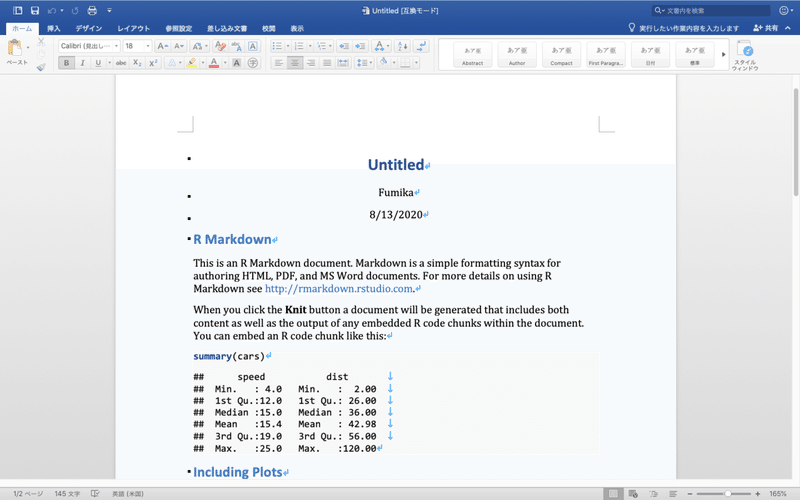Click the Redo circular arrow icon

(x=75, y=10)
